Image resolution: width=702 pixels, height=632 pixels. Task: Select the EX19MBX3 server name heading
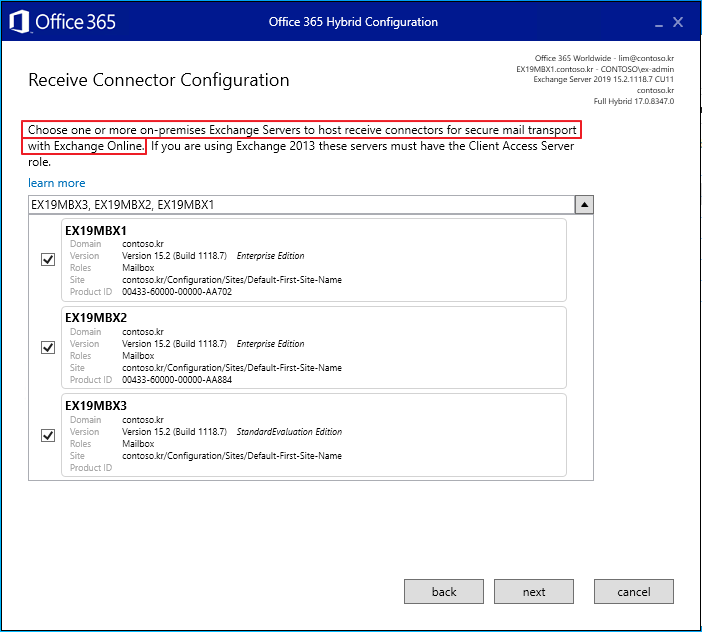[96, 406]
